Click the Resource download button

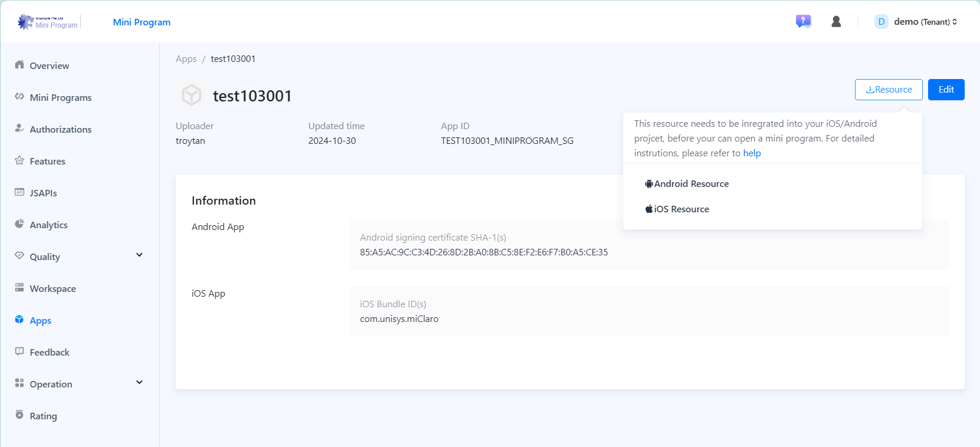click(x=888, y=90)
